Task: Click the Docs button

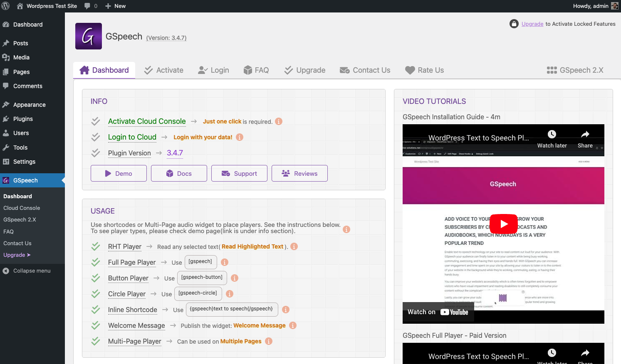Action: pos(179,173)
